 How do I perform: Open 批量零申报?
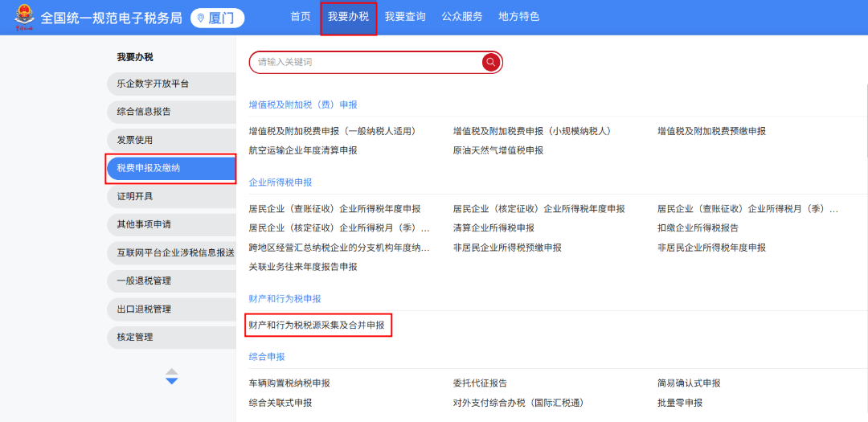[680, 403]
